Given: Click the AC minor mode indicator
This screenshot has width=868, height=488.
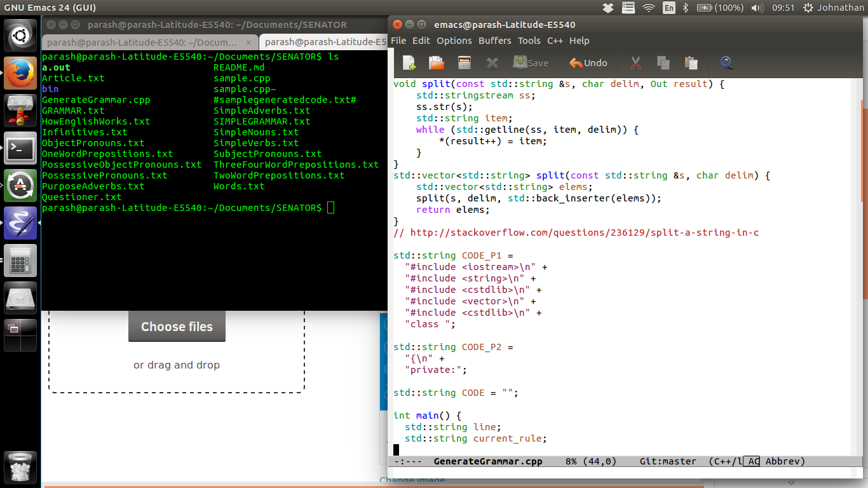Looking at the screenshot, I should (x=753, y=461).
